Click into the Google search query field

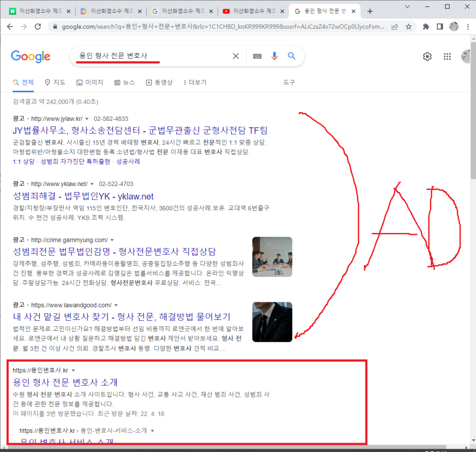(x=152, y=56)
